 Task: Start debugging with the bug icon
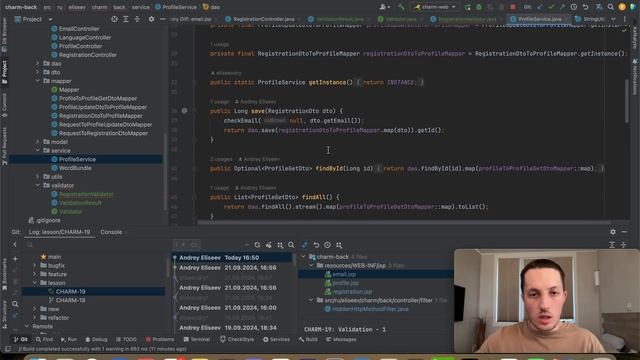click(x=479, y=7)
